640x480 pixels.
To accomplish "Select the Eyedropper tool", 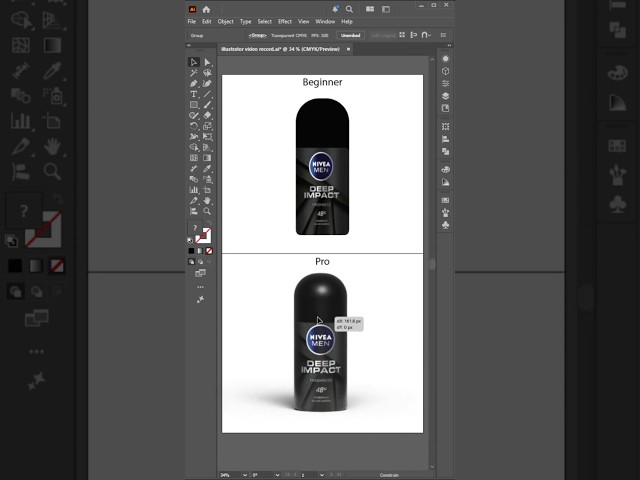I will 207,168.
